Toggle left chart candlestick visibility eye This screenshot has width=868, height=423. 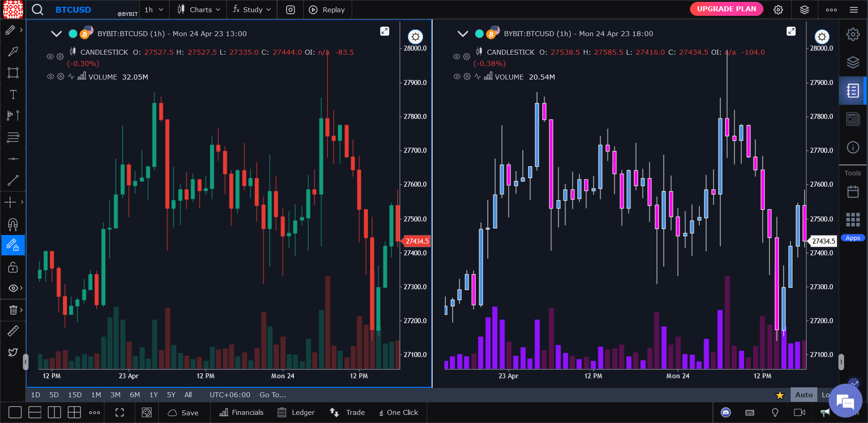point(50,56)
